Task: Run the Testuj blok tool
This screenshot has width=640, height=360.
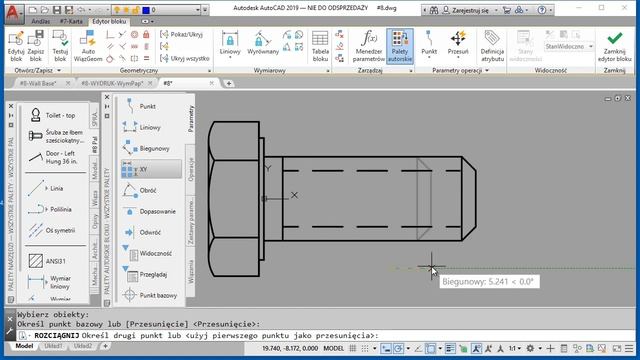Action: coord(60,46)
